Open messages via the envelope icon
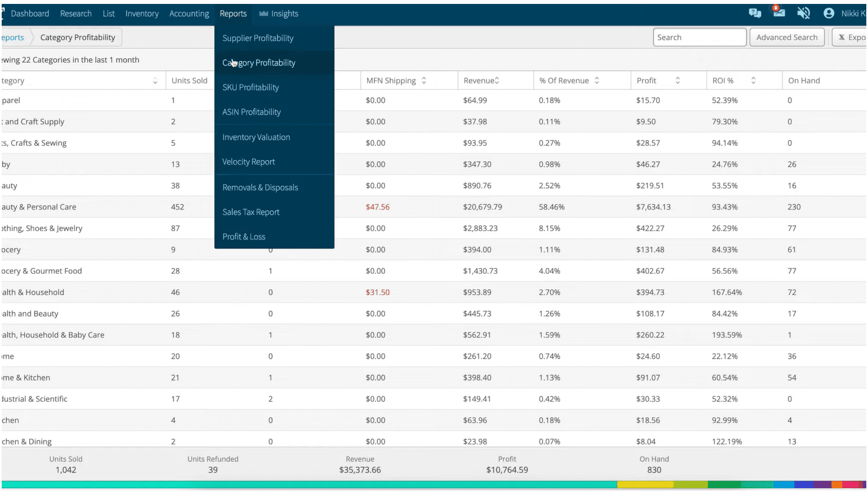 [x=779, y=13]
